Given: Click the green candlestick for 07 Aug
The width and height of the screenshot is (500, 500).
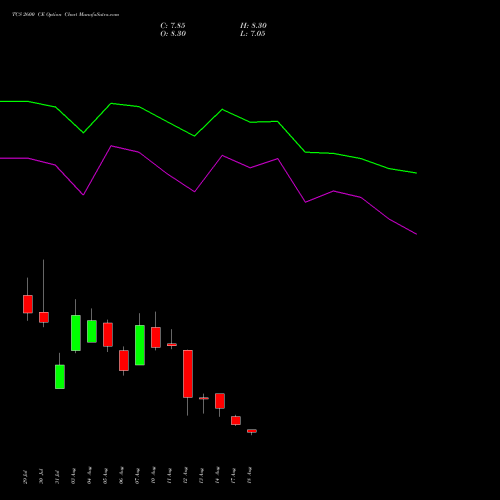Looking at the screenshot, I should [140, 345].
